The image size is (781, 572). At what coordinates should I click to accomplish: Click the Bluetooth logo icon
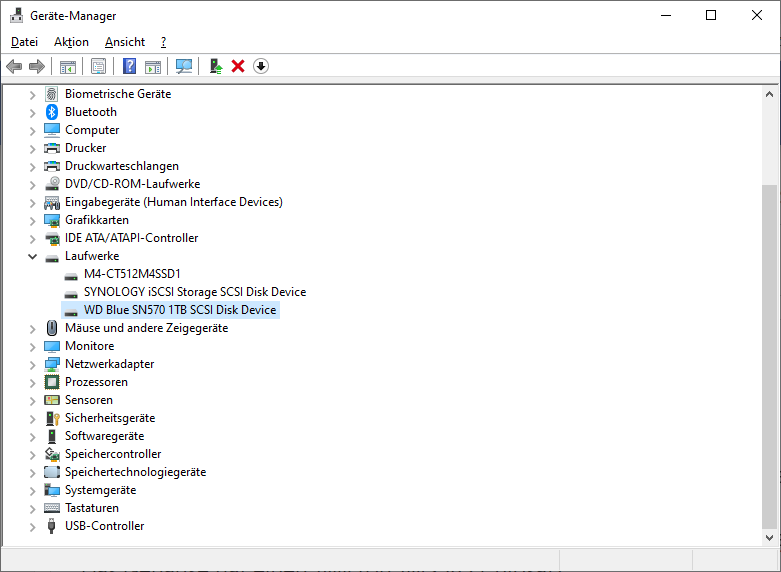click(52, 112)
